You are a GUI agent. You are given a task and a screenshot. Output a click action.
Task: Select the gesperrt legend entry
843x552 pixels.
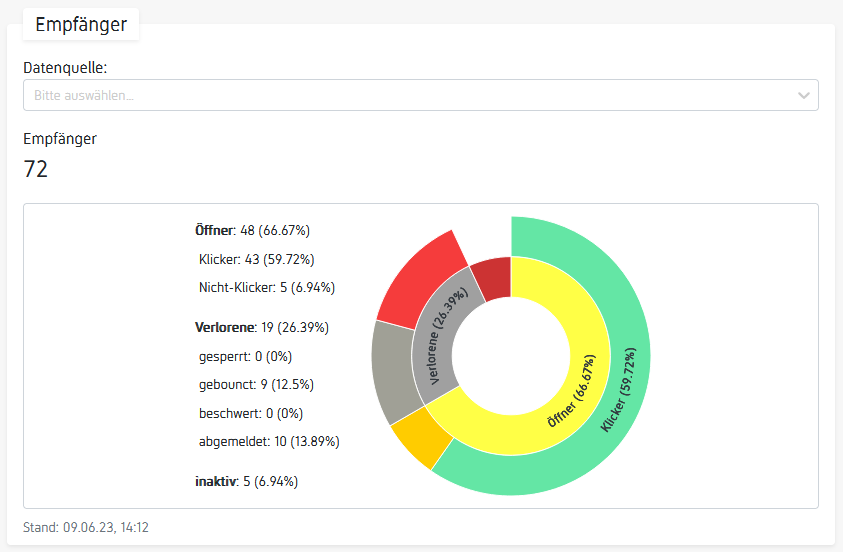coord(245,356)
